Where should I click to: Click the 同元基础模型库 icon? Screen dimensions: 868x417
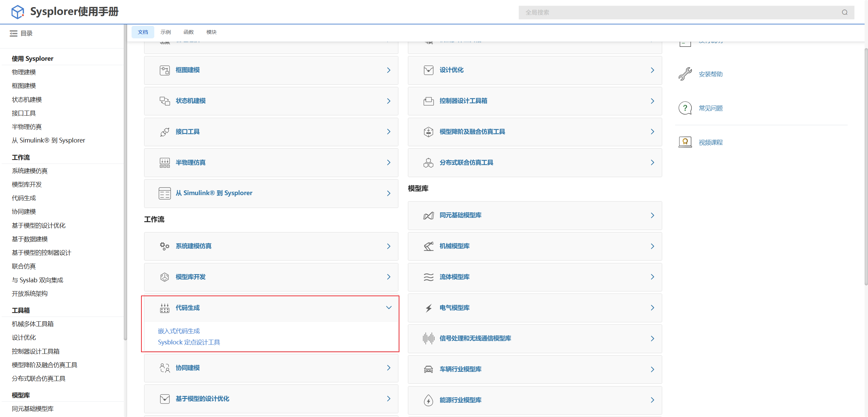click(x=429, y=216)
